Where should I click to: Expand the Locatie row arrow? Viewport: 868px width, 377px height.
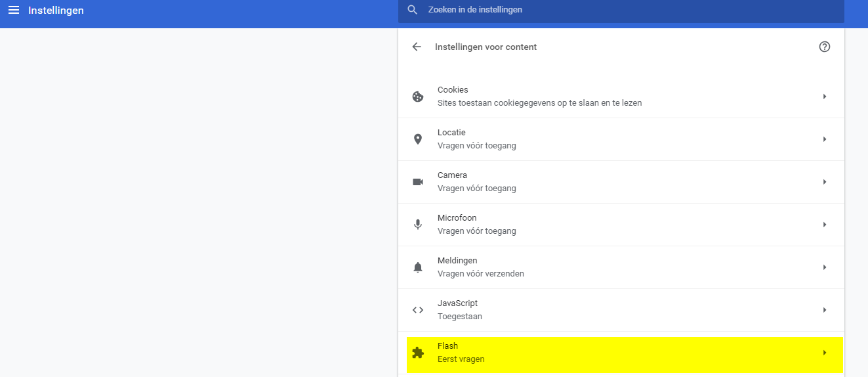pyautogui.click(x=825, y=139)
